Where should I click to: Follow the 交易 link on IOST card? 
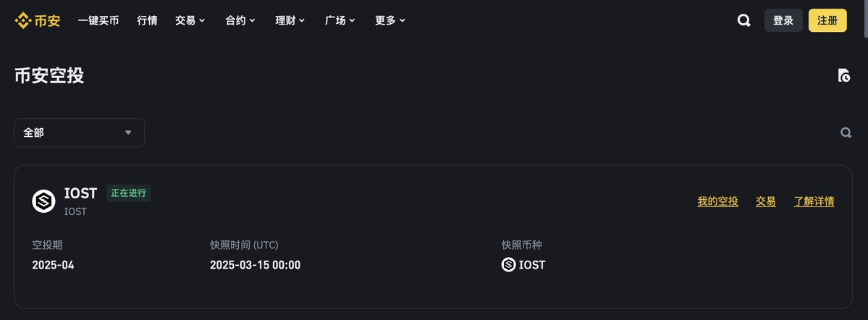click(766, 201)
